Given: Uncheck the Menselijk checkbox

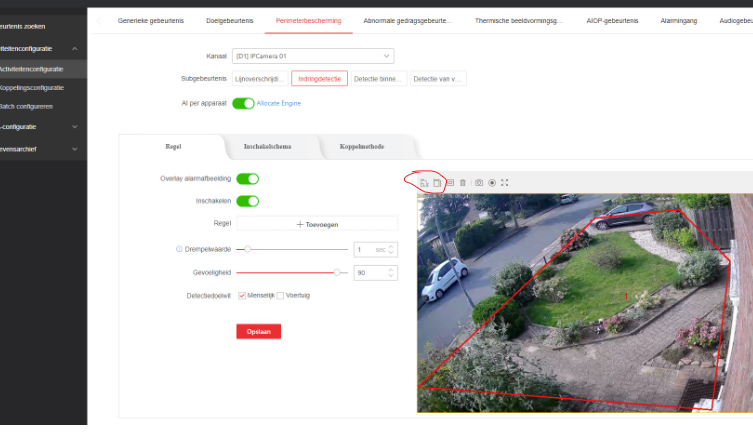Looking at the screenshot, I should (242, 296).
